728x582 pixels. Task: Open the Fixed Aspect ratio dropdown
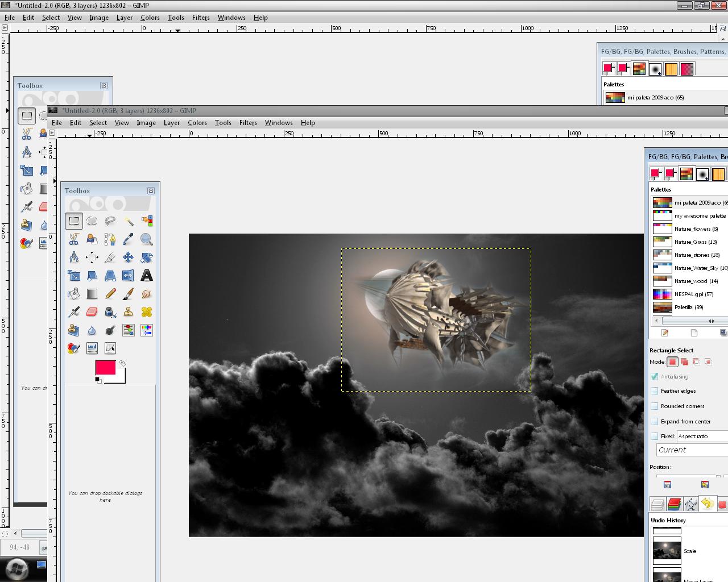tap(702, 436)
